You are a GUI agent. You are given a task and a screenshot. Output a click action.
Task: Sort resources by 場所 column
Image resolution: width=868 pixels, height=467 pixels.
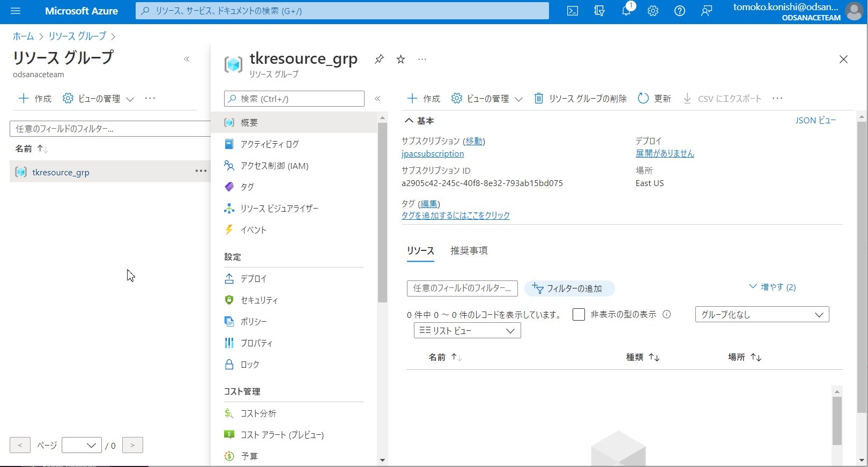(x=745, y=357)
